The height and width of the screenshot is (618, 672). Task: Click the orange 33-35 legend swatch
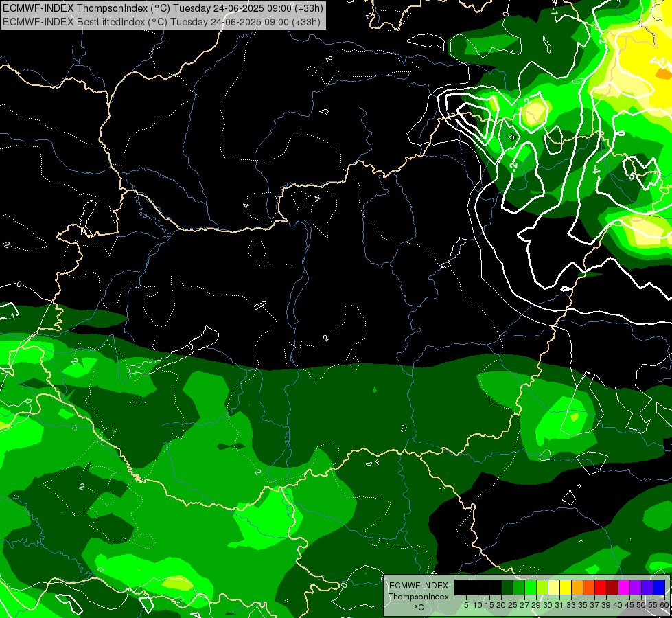pos(577,587)
